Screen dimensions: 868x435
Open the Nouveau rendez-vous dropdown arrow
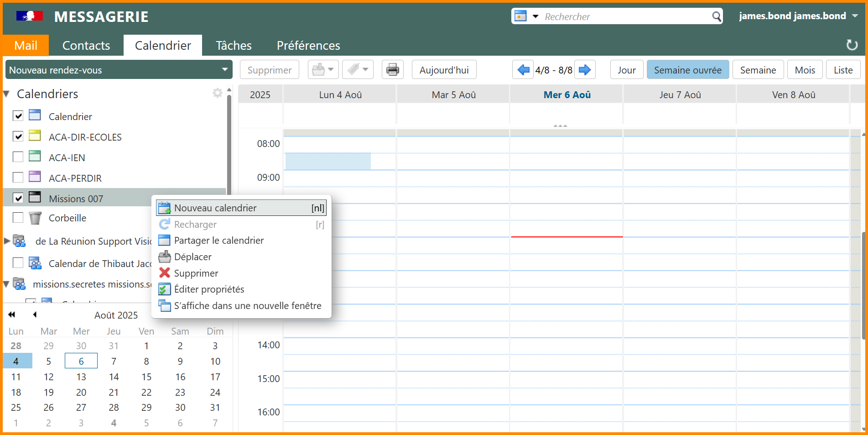click(224, 70)
